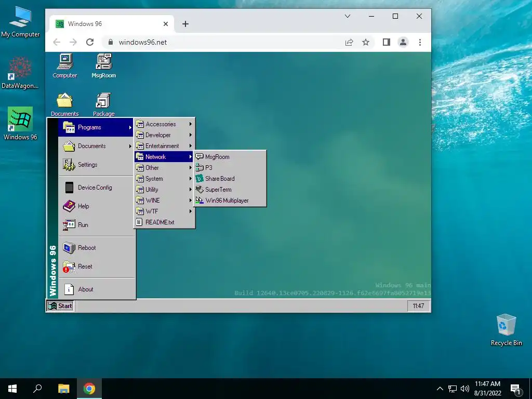This screenshot has width=532, height=399.
Task: Select Reset in the Start menu
Action: tap(96, 267)
